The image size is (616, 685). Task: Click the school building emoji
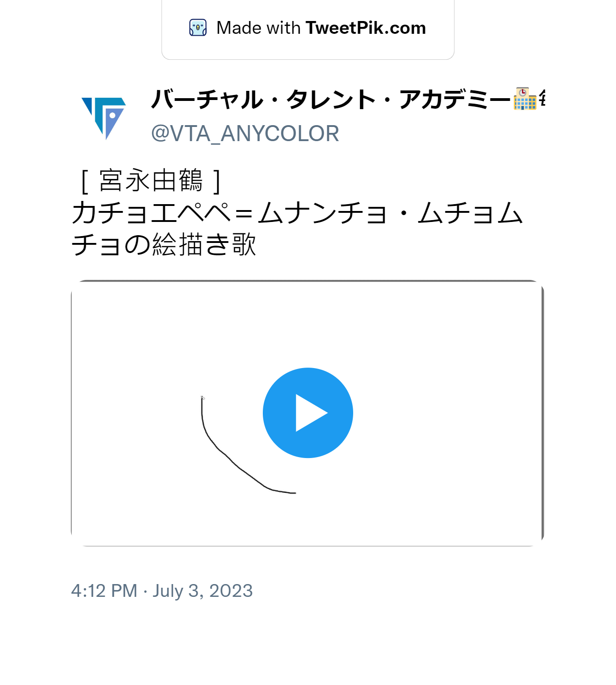click(x=525, y=99)
